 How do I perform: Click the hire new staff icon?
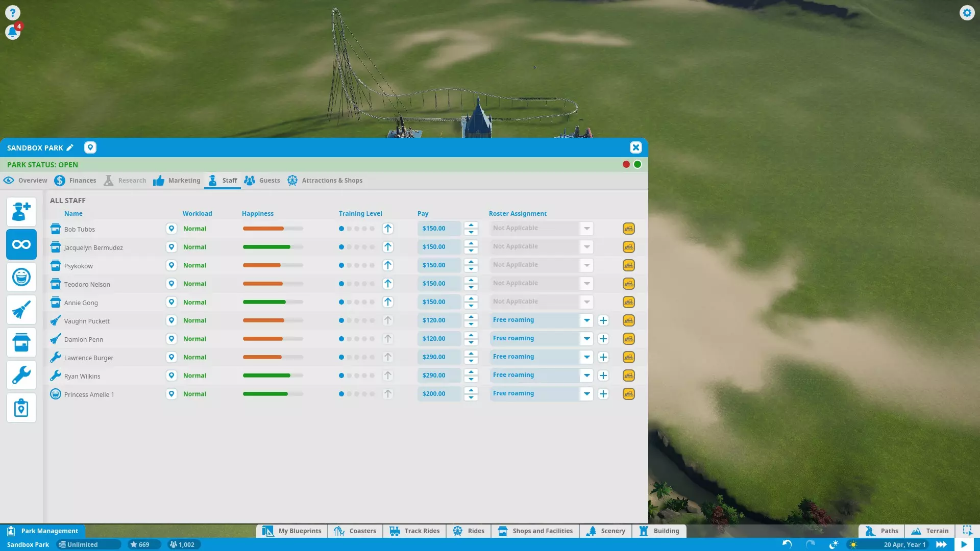pyautogui.click(x=21, y=211)
